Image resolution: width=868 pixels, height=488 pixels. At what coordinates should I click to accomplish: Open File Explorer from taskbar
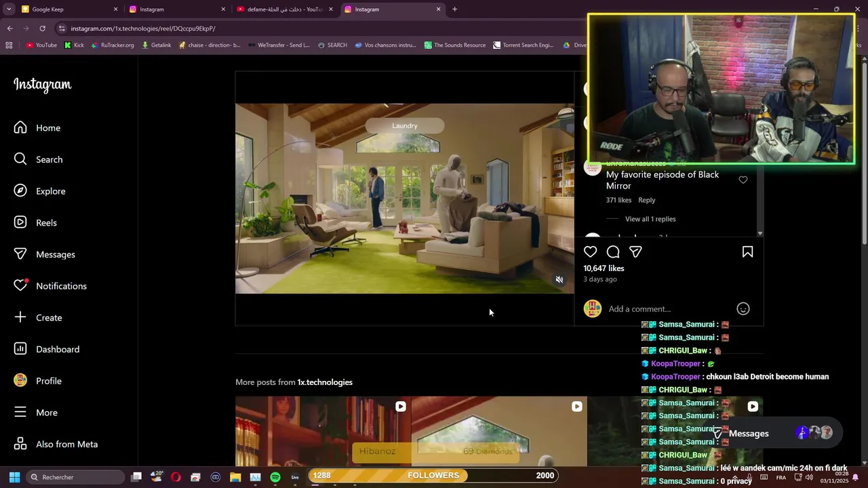[x=235, y=477]
